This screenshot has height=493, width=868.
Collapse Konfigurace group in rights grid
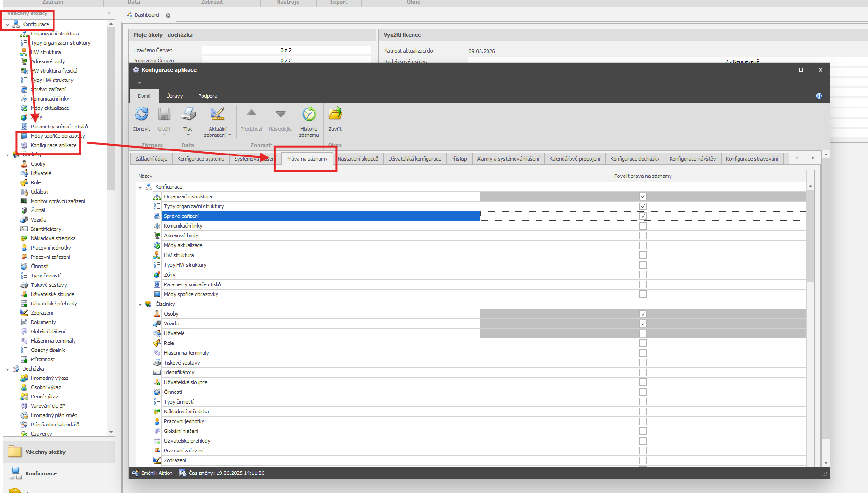pyautogui.click(x=140, y=187)
